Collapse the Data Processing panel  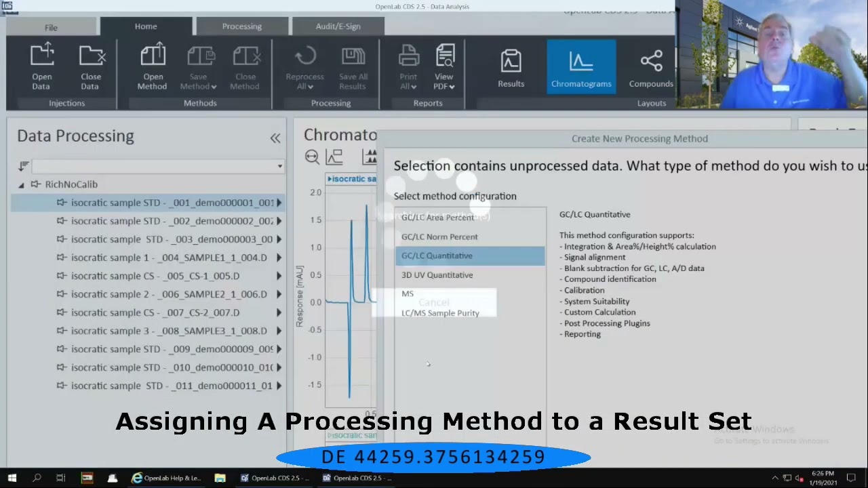(275, 138)
